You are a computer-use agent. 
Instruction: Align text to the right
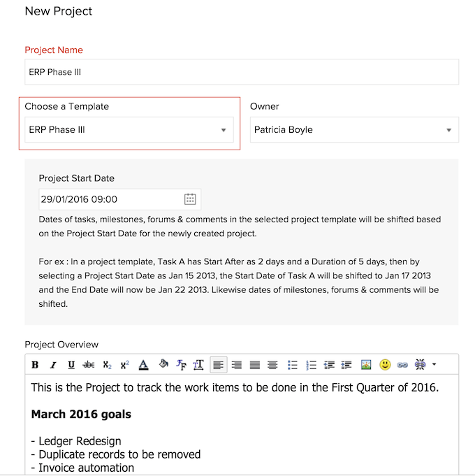[237, 365]
